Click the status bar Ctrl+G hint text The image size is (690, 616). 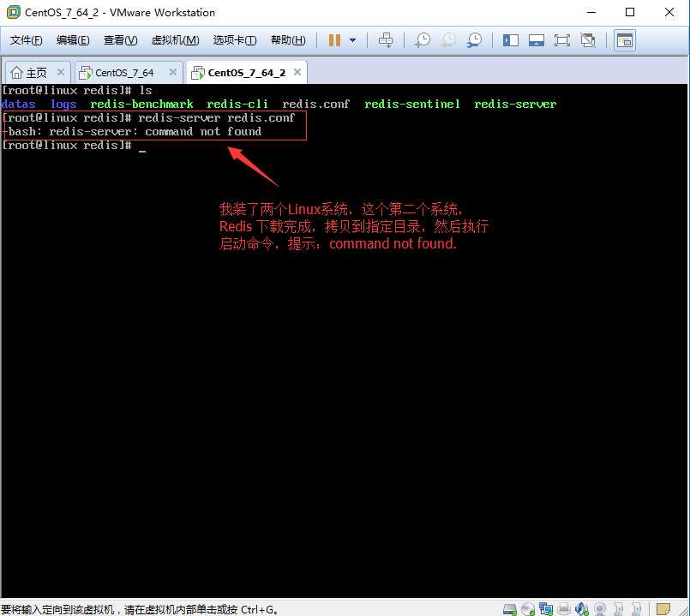[140, 609]
